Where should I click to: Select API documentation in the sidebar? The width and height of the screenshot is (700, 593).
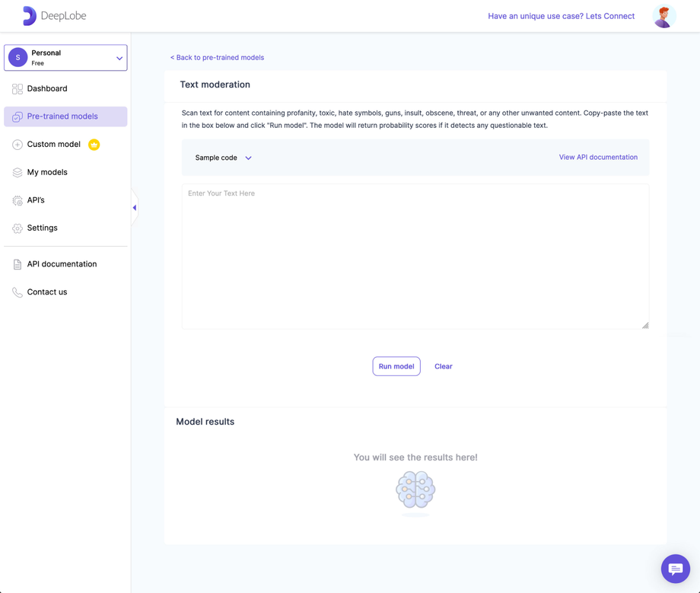pos(61,264)
